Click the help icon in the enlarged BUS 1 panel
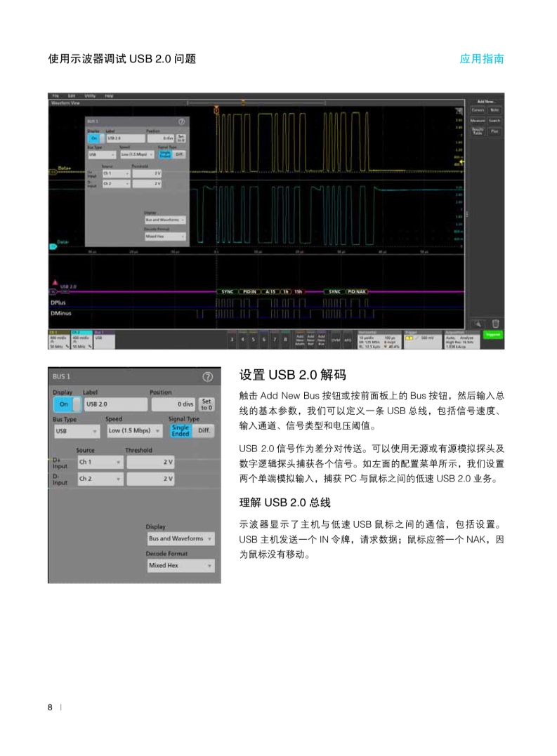The height and width of the screenshot is (756, 557). pos(207,377)
